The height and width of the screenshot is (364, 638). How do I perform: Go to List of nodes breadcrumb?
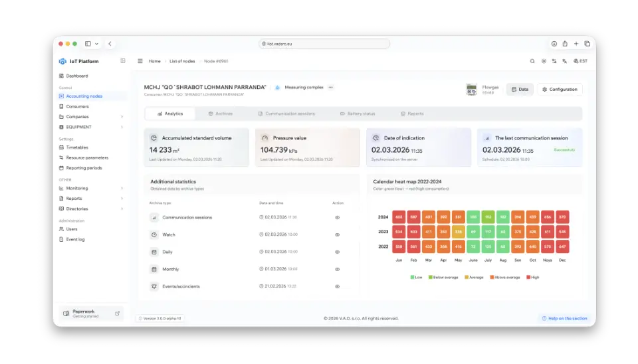[x=182, y=61]
